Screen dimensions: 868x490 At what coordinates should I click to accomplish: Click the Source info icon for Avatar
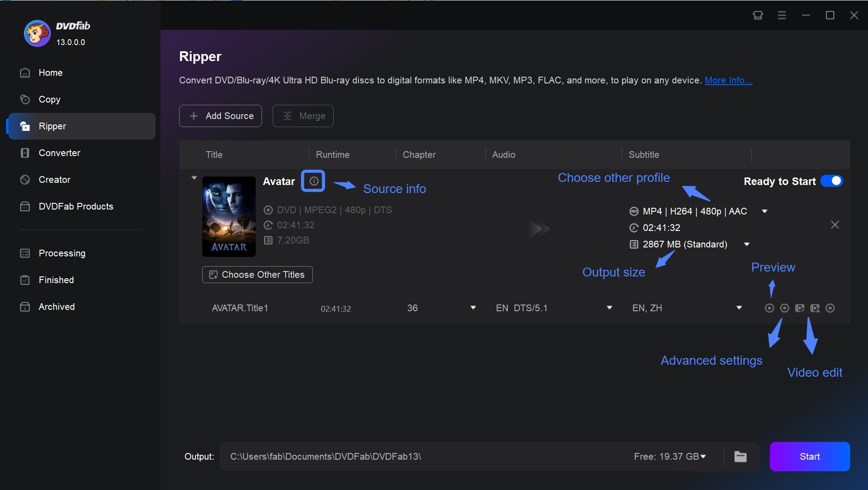(x=312, y=181)
